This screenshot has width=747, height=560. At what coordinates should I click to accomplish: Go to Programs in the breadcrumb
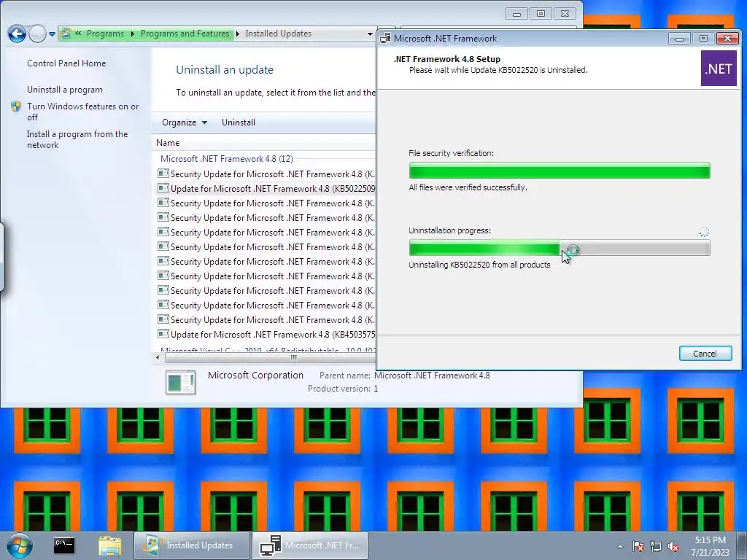105,34
